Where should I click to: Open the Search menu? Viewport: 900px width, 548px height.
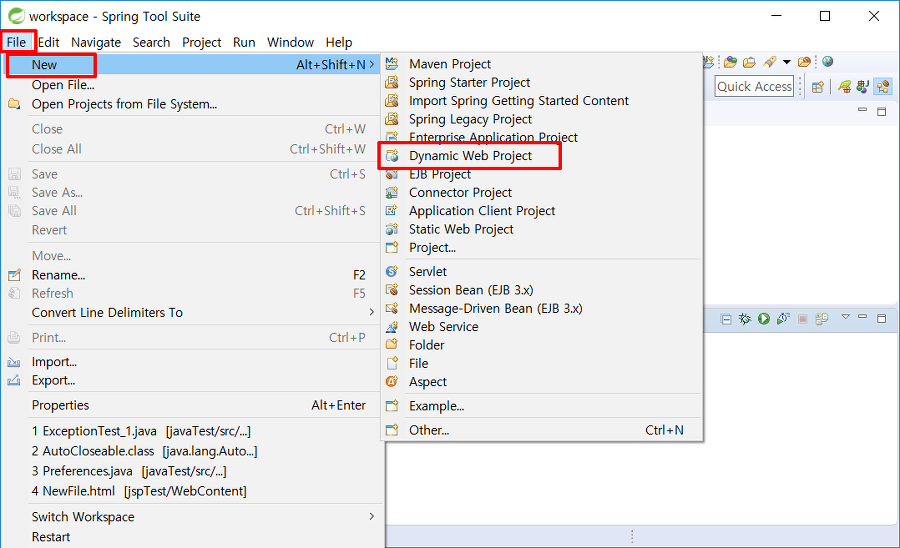[x=152, y=42]
